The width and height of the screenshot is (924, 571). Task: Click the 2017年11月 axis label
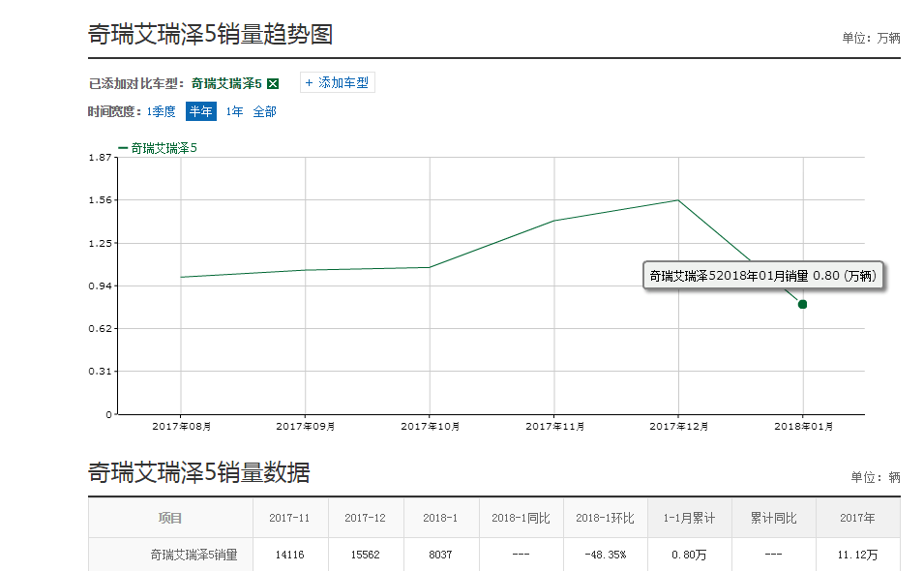click(x=554, y=426)
